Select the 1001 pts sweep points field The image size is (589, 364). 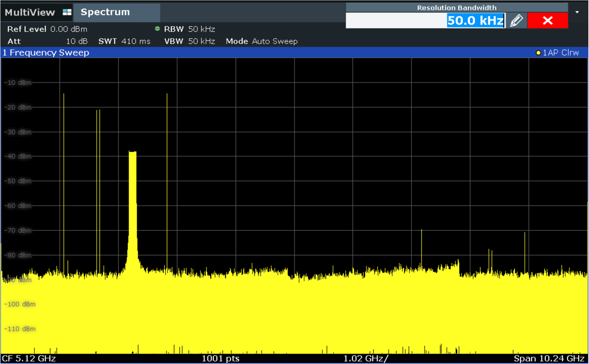point(220,359)
